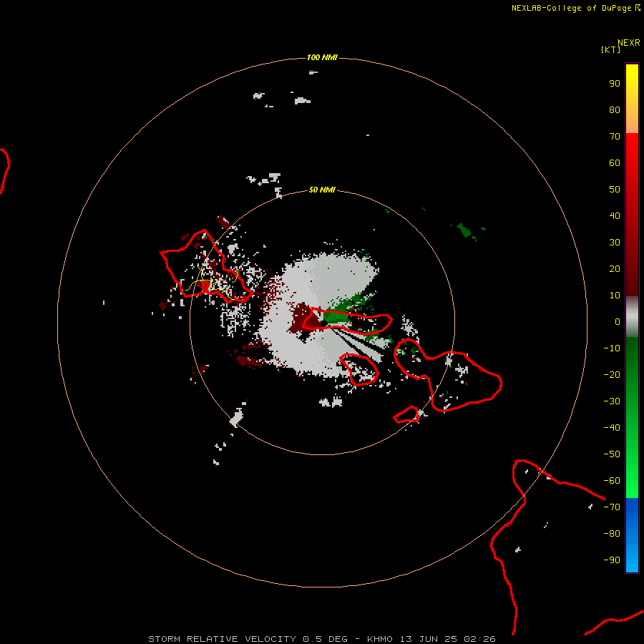
Task: Select the positive 10 scale value
Action: tap(615, 296)
